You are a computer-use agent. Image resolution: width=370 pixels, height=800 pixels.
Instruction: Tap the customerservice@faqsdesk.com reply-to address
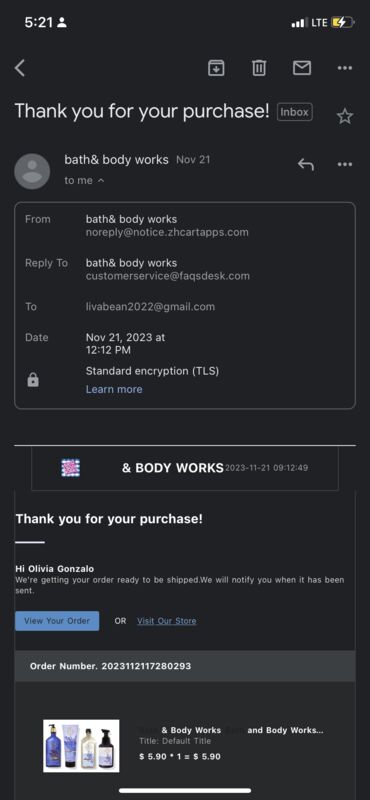(x=168, y=277)
